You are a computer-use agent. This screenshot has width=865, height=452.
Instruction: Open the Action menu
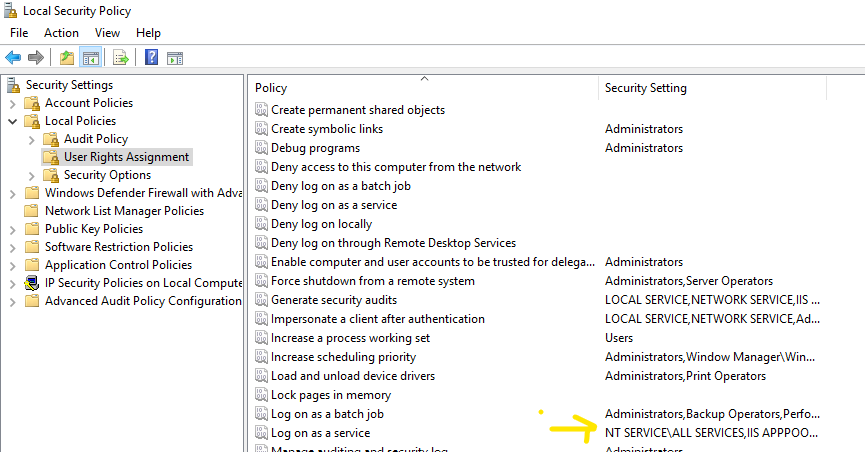point(61,33)
